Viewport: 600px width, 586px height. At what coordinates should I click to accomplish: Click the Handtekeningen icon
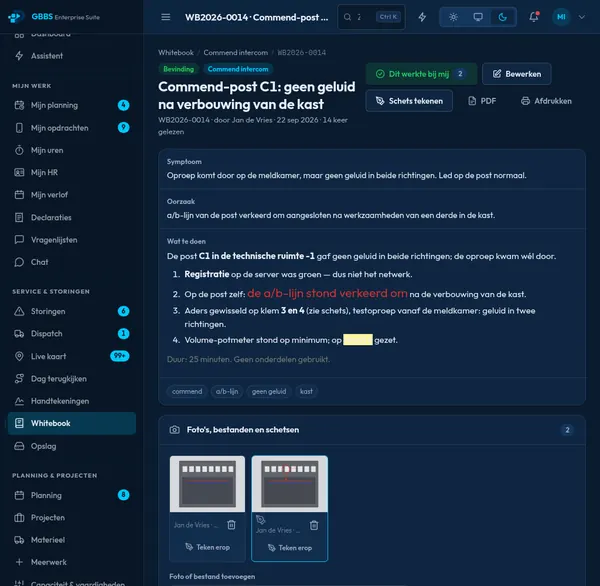[x=19, y=401]
